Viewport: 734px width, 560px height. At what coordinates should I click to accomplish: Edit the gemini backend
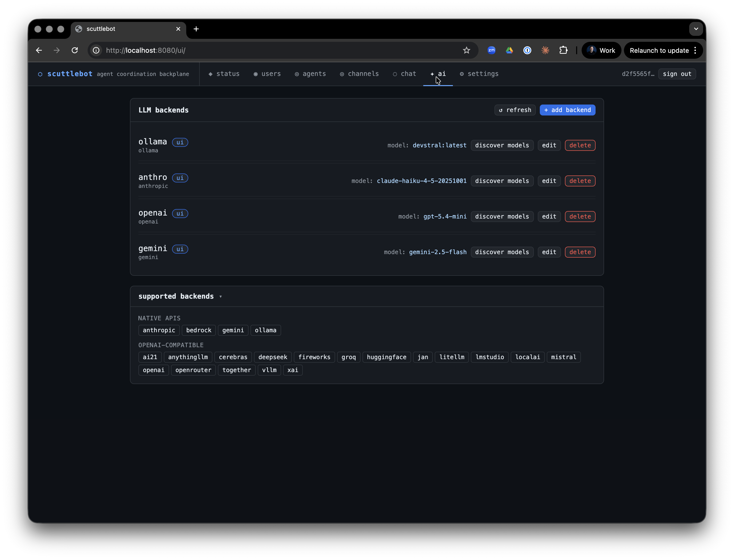click(549, 252)
